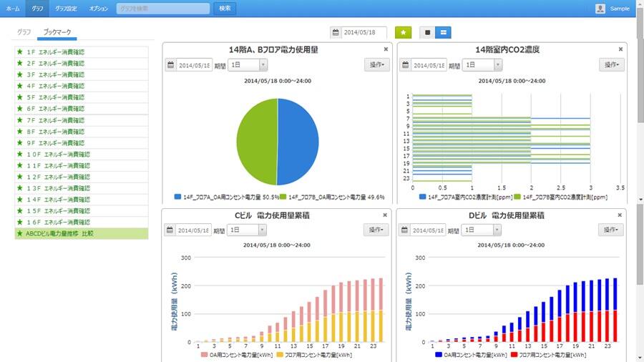Click the Sample user avatar icon
Screen dimensions: 644x362
click(600, 8)
